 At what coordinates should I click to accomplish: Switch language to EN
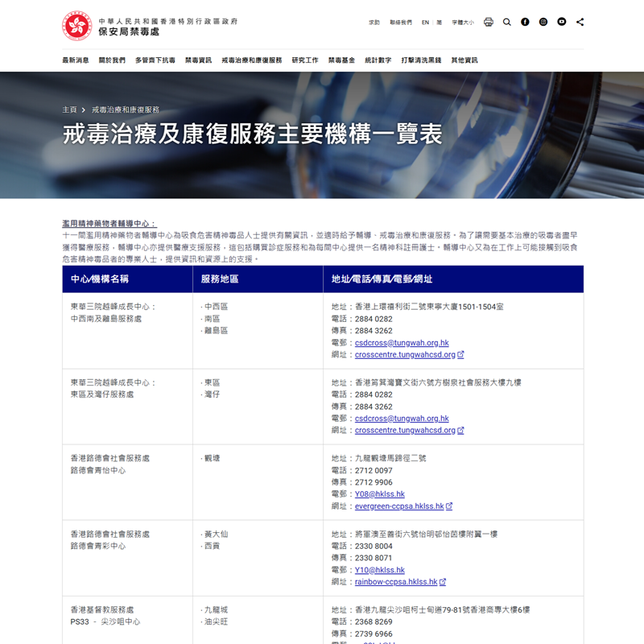coord(425,23)
